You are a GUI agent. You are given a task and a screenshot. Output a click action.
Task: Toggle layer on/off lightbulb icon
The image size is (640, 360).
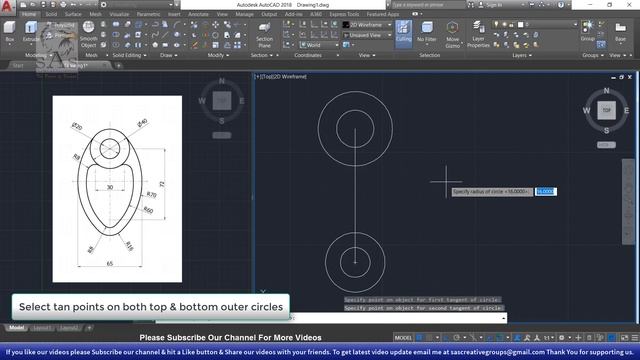tap(496, 24)
